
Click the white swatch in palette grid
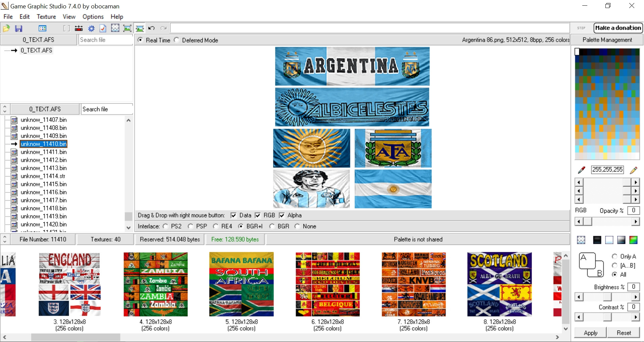click(577, 52)
